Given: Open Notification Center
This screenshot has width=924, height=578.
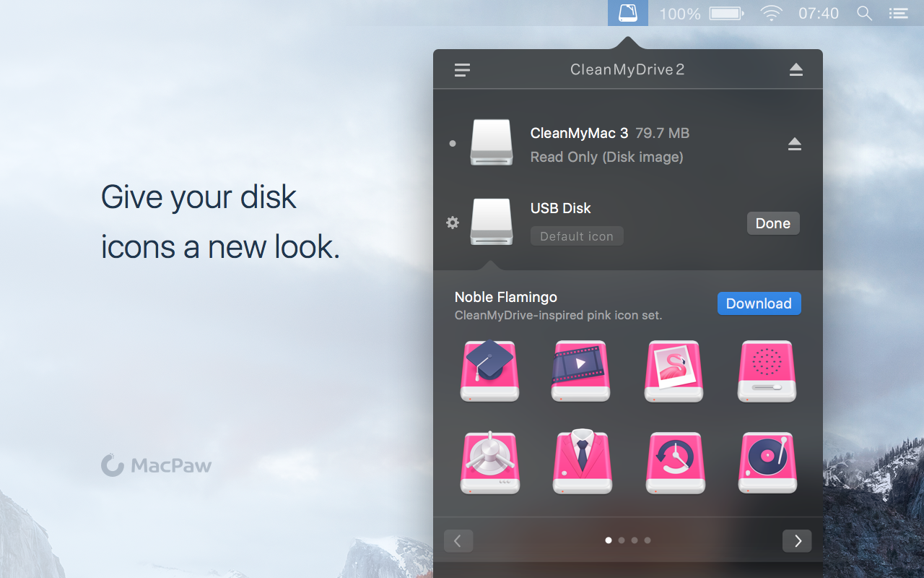Looking at the screenshot, I should point(898,13).
